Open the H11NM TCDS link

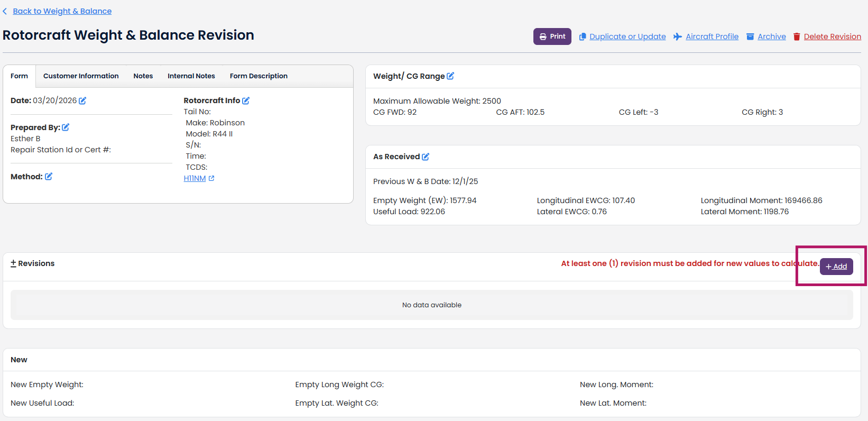195,178
